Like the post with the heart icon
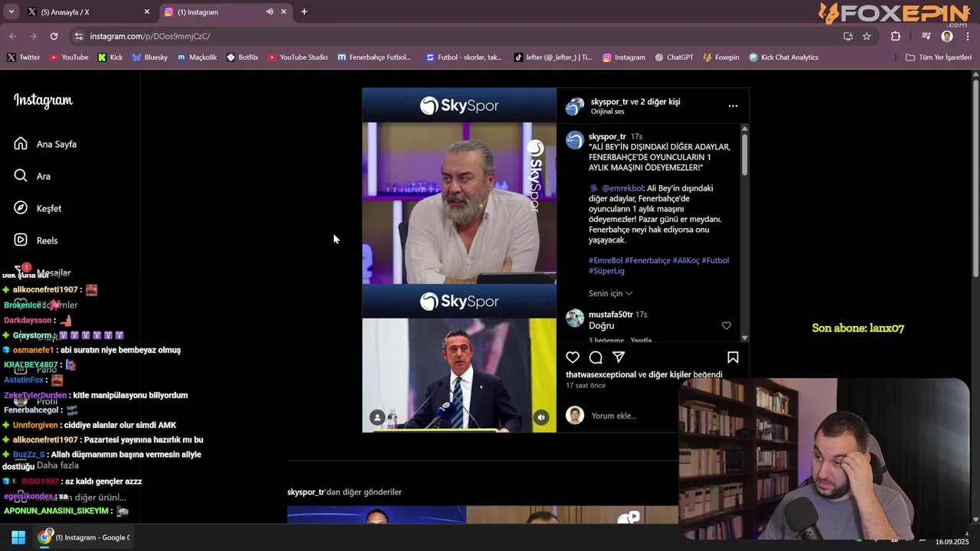This screenshot has width=980, height=551. [573, 357]
